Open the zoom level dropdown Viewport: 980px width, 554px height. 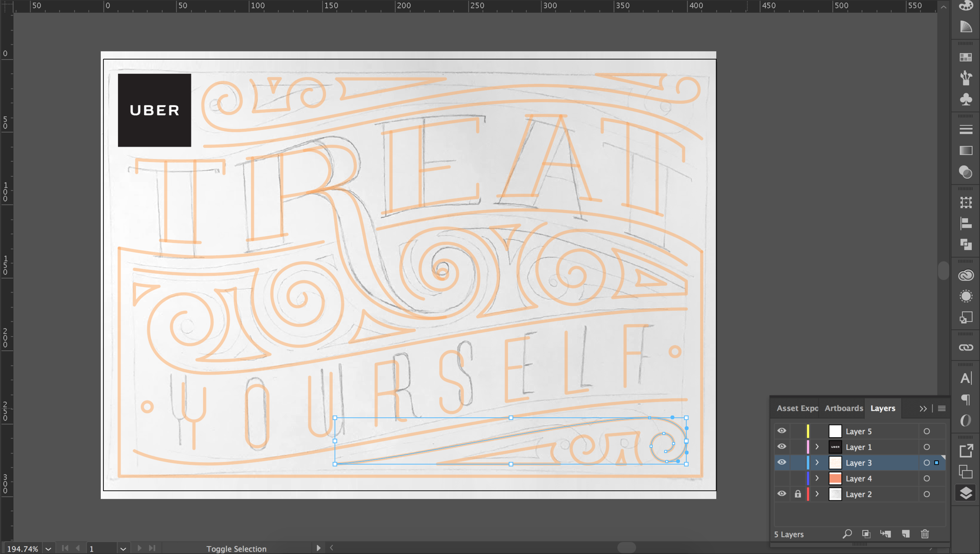(48, 549)
